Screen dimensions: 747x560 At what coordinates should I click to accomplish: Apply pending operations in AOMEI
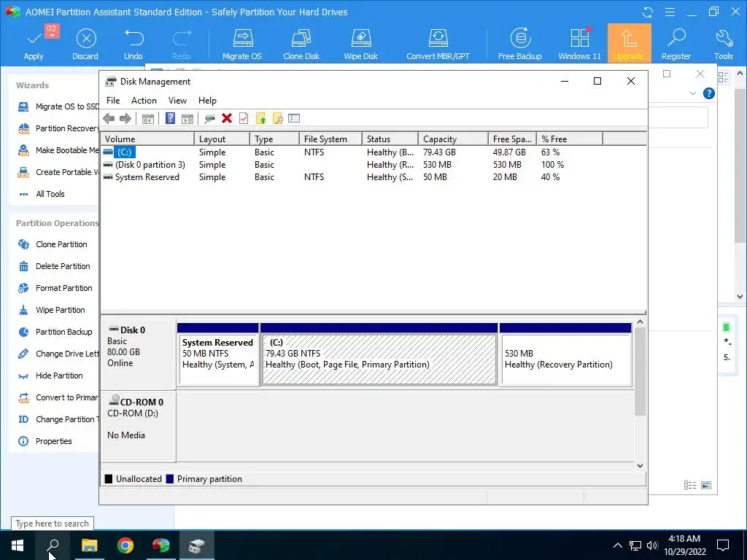tap(34, 44)
